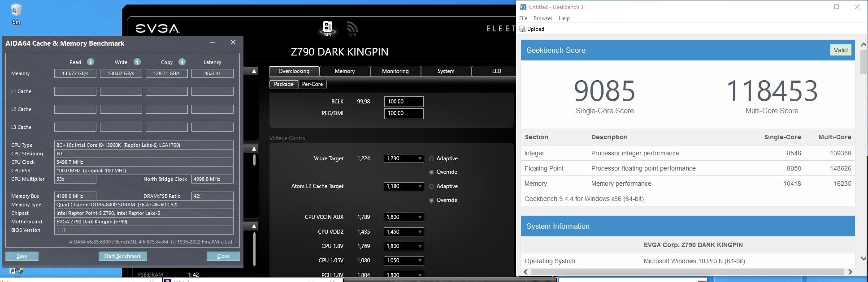The width and height of the screenshot is (868, 282).
Task: Switch to the Monitoring tab
Action: point(395,71)
